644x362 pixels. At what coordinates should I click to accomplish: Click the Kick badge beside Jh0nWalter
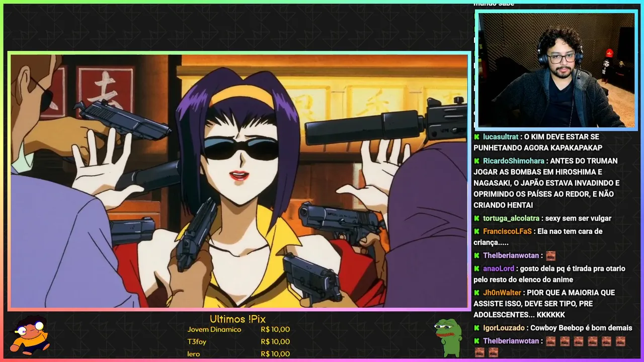coord(477,293)
